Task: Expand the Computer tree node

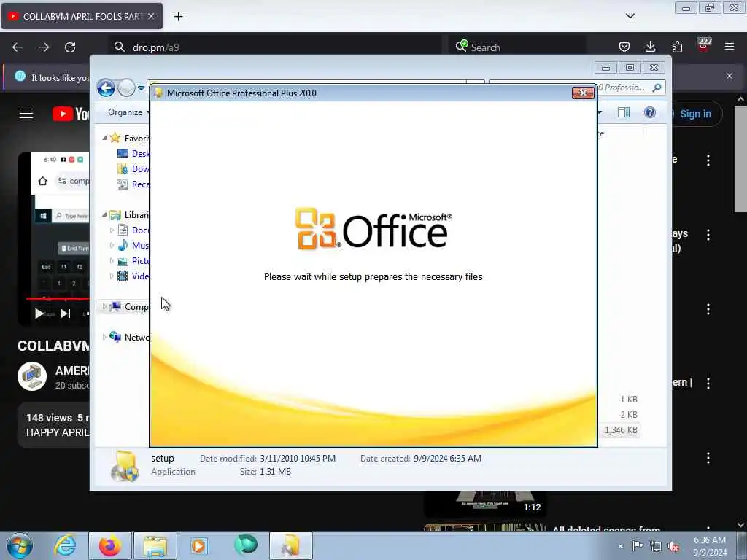Action: (x=104, y=307)
